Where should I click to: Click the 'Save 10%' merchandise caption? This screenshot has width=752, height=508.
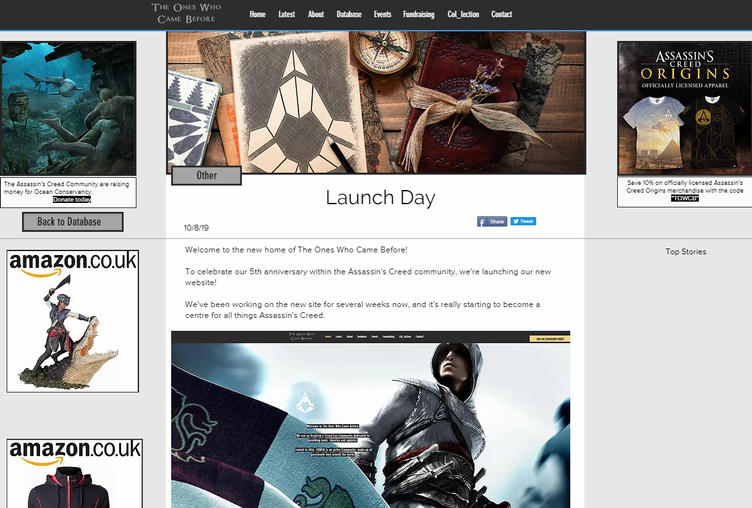(684, 187)
